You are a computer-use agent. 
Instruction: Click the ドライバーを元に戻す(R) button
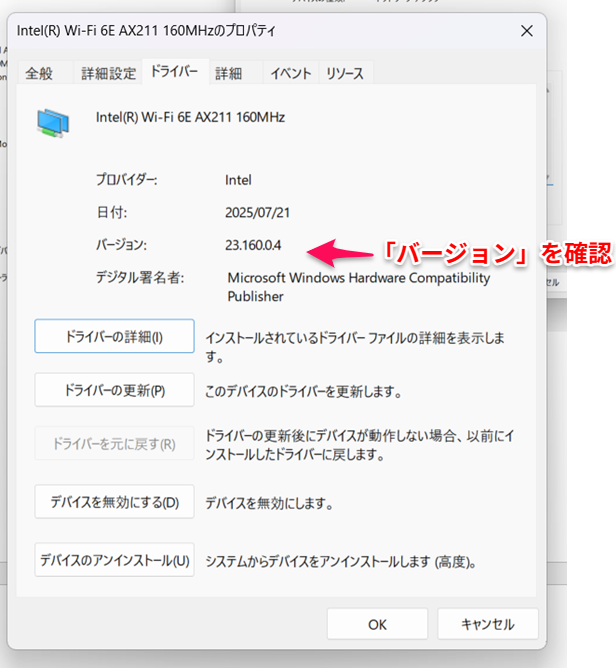[114, 443]
